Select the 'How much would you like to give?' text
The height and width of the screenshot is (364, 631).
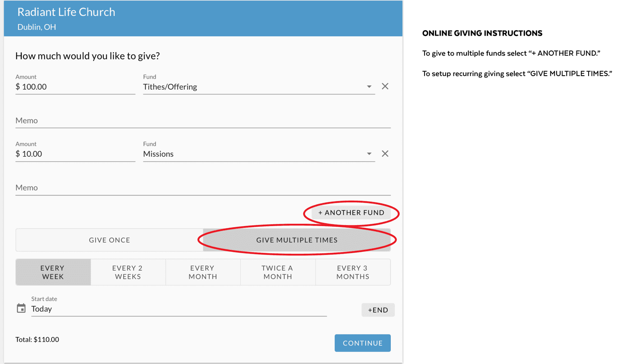(x=87, y=56)
